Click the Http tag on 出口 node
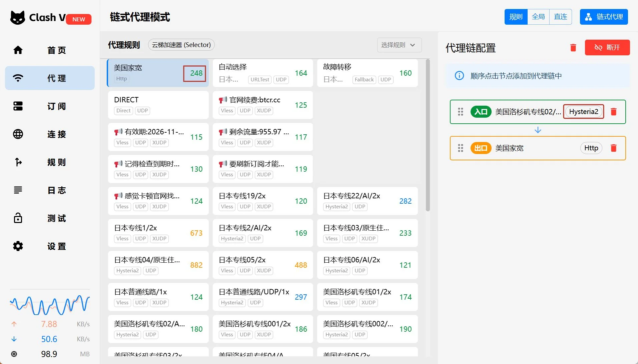The image size is (638, 364). click(x=591, y=148)
